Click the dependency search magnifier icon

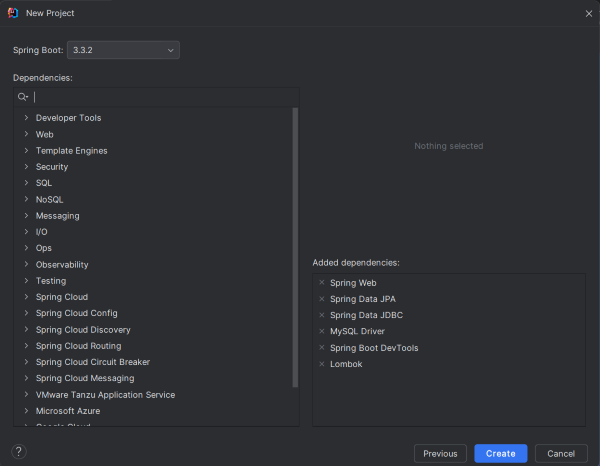[x=23, y=97]
